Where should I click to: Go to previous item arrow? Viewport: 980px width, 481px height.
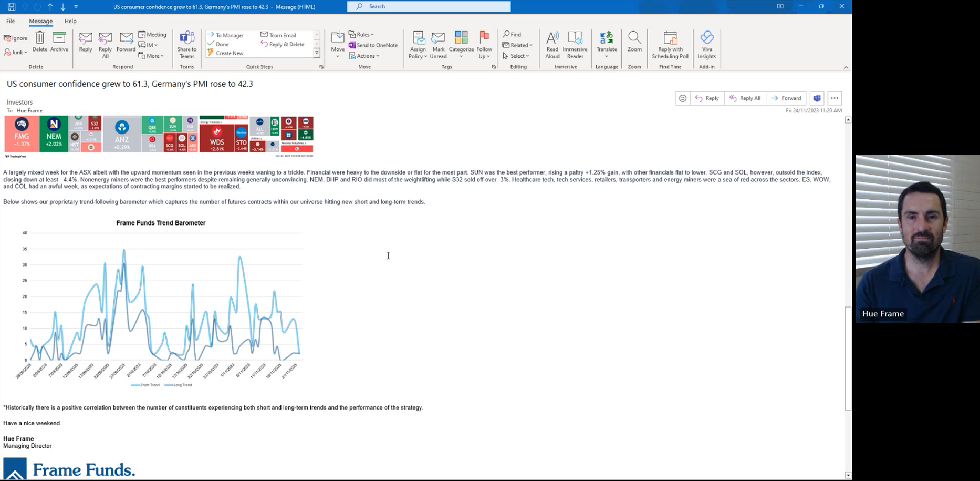(50, 7)
